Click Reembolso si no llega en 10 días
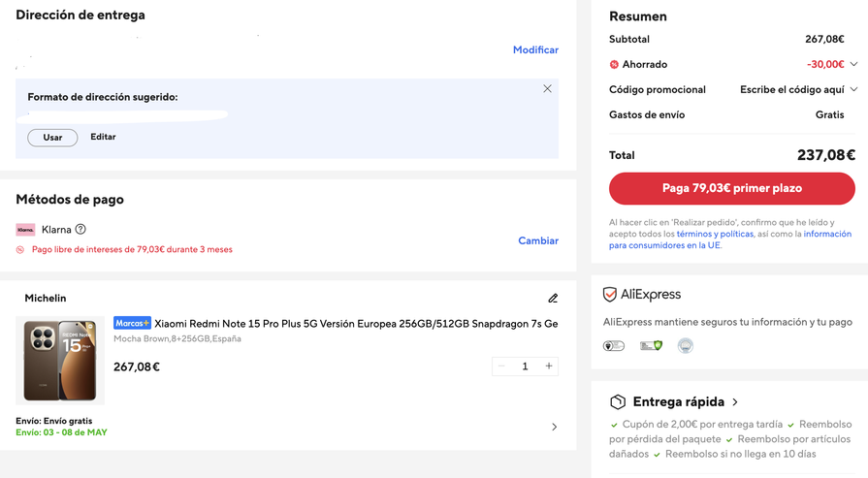 [741, 454]
